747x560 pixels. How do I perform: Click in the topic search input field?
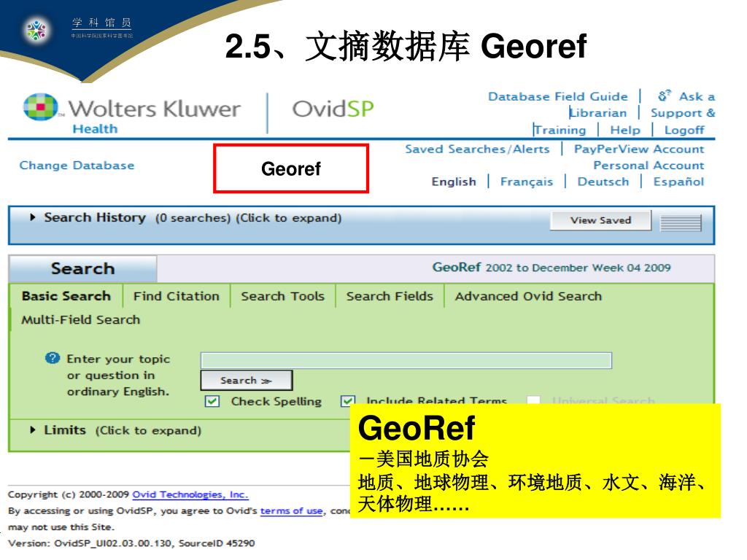click(406, 360)
